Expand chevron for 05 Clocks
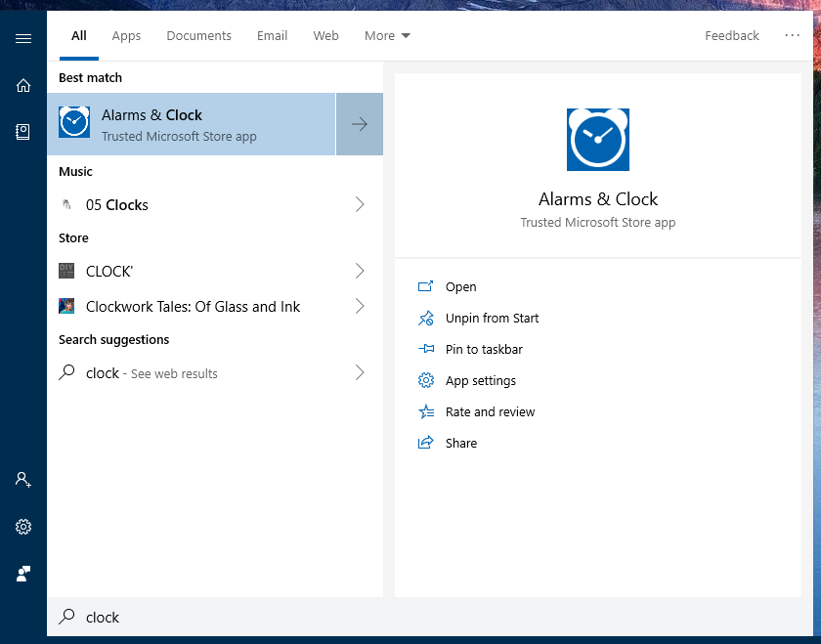This screenshot has height=644, width=821. [360, 204]
